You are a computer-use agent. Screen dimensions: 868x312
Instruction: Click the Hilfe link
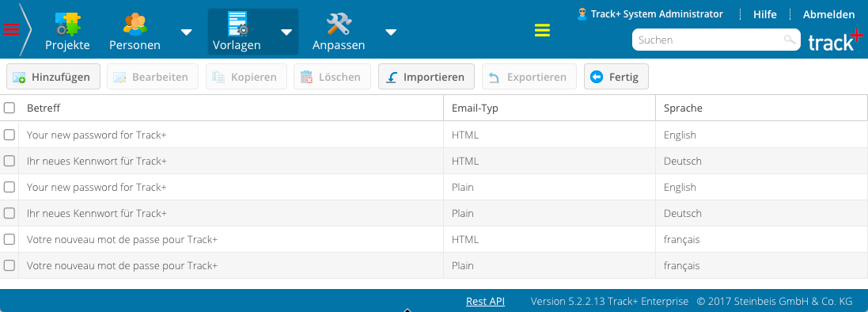[x=764, y=14]
